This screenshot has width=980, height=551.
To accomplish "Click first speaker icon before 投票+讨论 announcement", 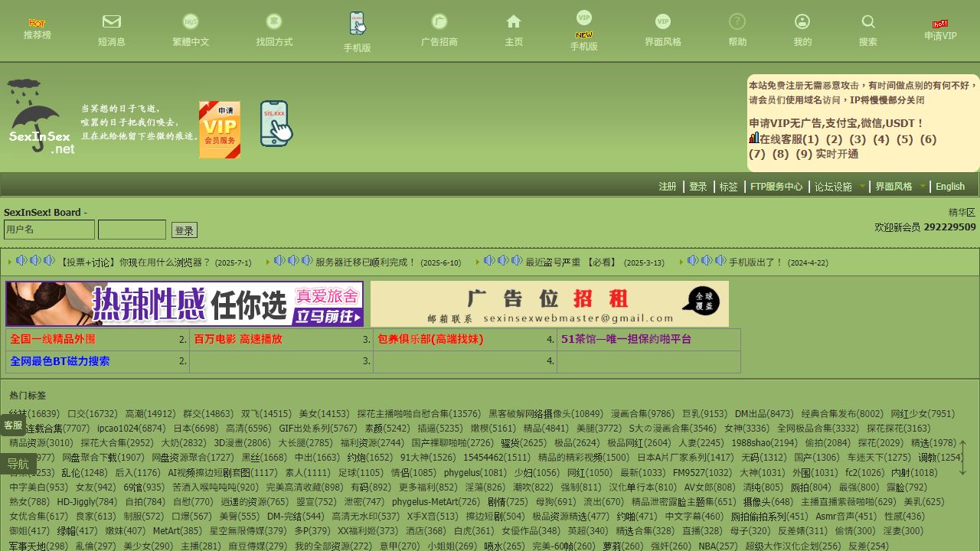I will [x=21, y=261].
